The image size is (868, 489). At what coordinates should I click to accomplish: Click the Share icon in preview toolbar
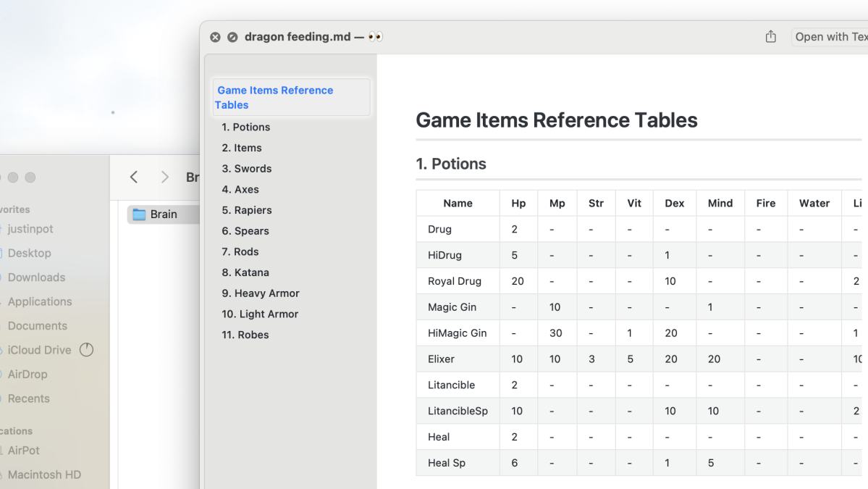[770, 37]
